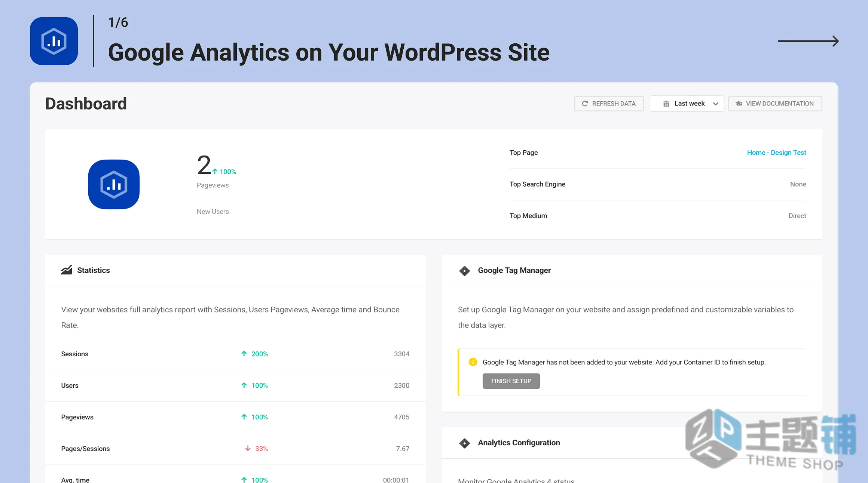Click the Top Search Engine label
The height and width of the screenshot is (483, 868).
point(537,184)
